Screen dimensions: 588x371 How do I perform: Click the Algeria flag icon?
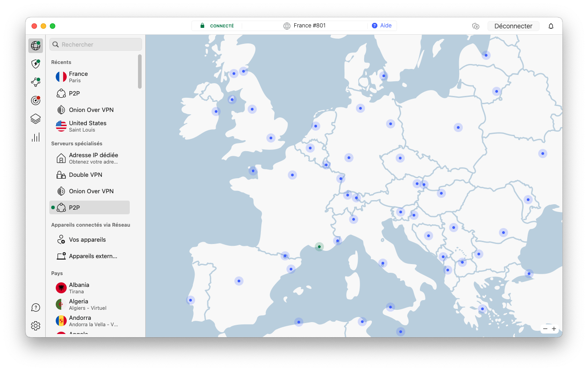pyautogui.click(x=61, y=304)
